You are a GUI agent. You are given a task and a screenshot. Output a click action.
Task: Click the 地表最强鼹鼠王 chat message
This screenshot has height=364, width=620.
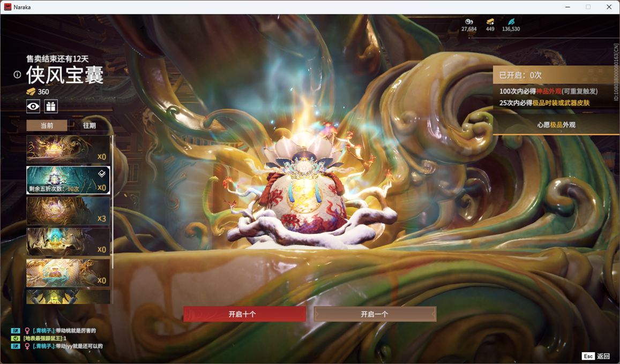44,338
